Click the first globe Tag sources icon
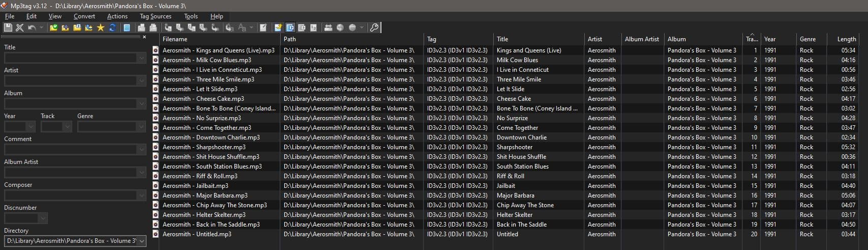 (340, 27)
